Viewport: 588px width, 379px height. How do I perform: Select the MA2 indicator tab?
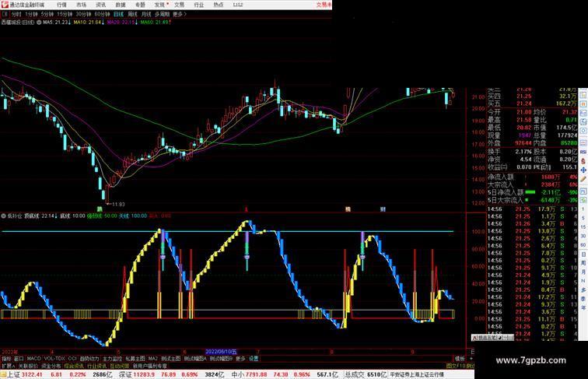tap(153, 359)
